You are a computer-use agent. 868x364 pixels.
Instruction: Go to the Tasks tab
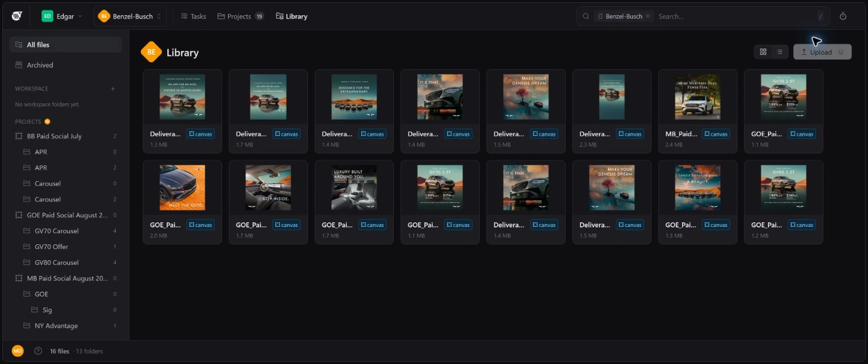point(193,16)
